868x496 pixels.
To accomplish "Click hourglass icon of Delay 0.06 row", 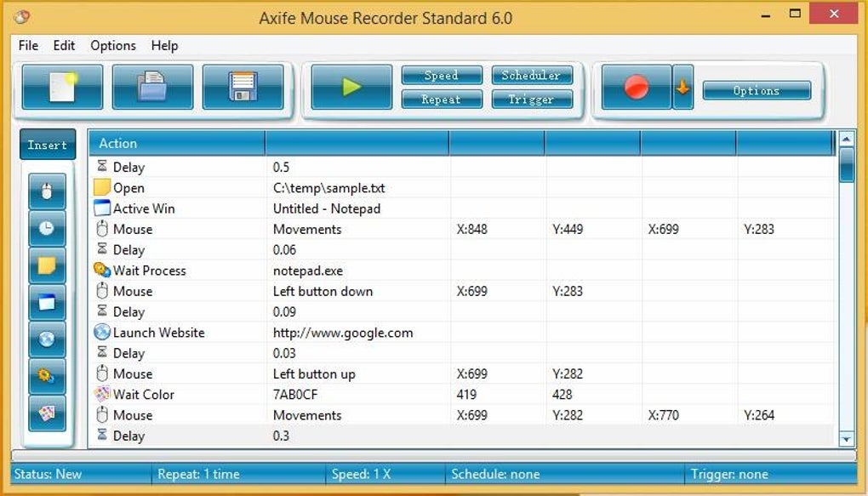I will click(102, 249).
